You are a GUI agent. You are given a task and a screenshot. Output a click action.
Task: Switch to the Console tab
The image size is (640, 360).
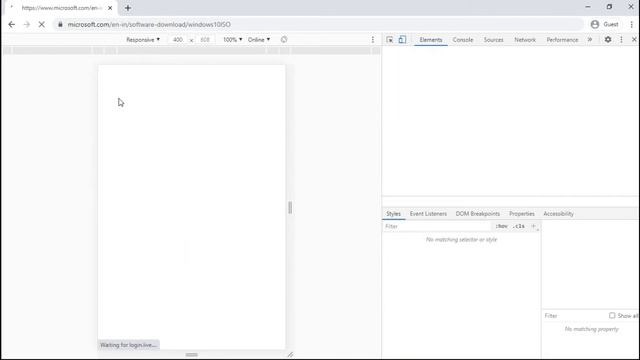pyautogui.click(x=463, y=40)
